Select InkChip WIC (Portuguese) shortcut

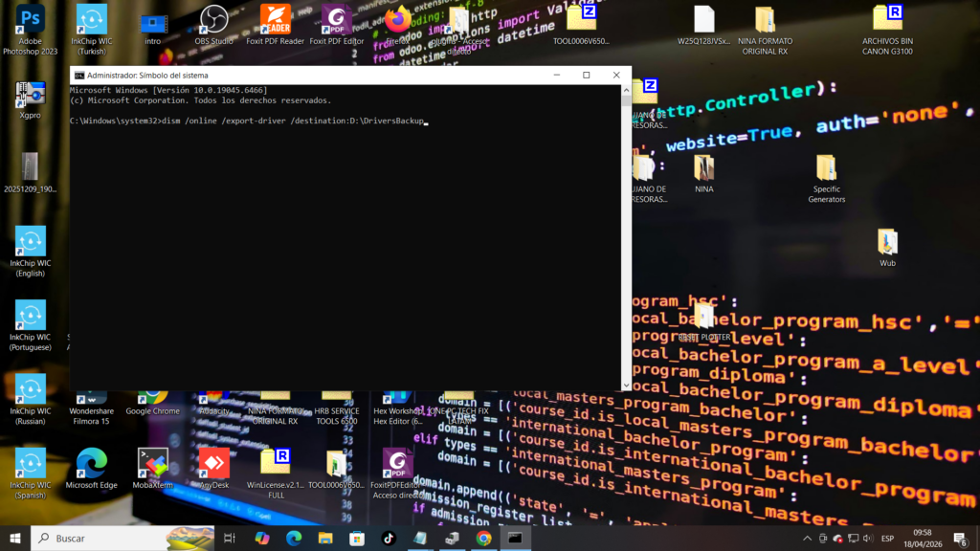[30, 317]
